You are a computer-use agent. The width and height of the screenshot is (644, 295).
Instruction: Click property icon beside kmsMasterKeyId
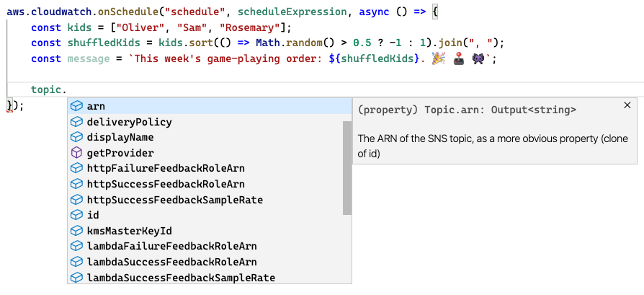click(x=76, y=230)
